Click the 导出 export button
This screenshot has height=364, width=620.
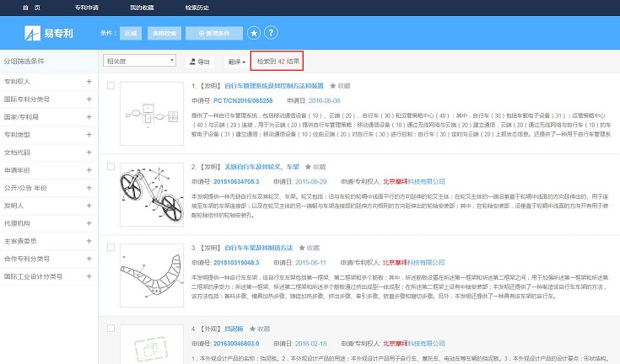coord(199,62)
